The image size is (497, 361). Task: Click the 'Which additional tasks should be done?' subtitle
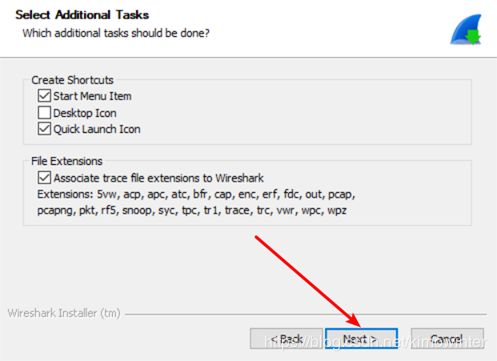pyautogui.click(x=116, y=33)
